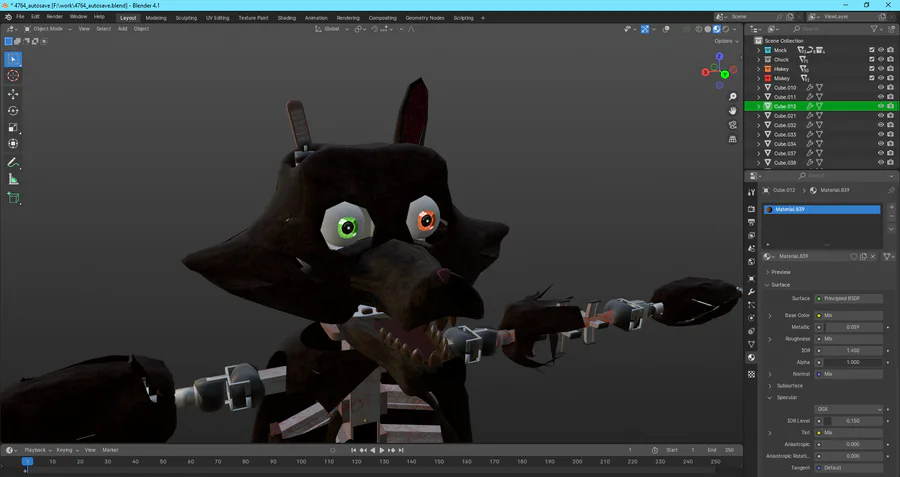The image size is (900, 477).
Task: Open the Object Mode dropdown
Action: click(x=48, y=29)
